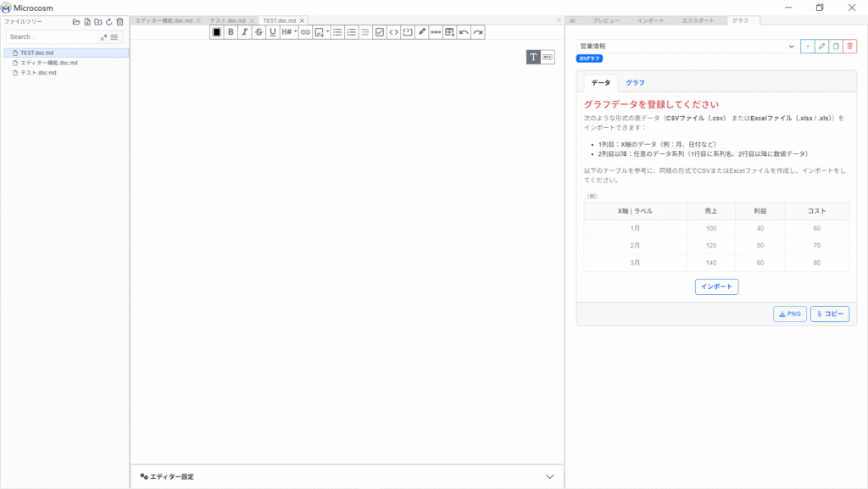This screenshot has height=489, width=868.
Task: Switch editor to Markdown source mode
Action: 548,57
